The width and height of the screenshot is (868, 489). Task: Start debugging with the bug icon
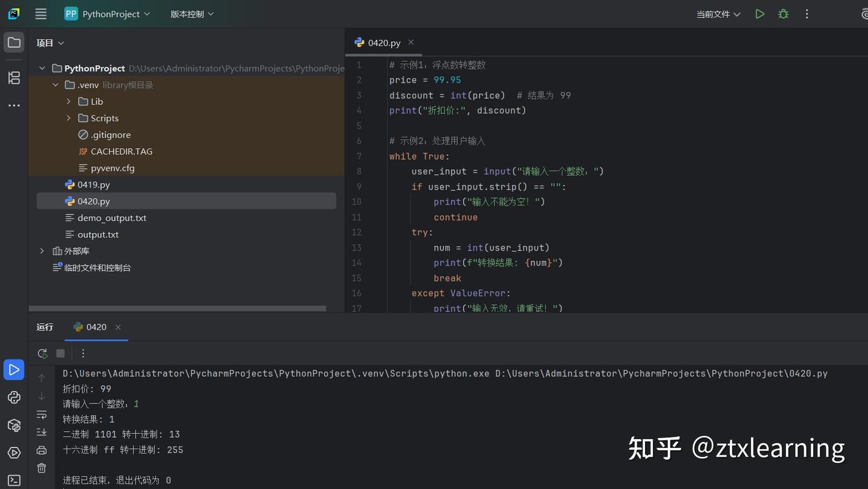click(783, 14)
